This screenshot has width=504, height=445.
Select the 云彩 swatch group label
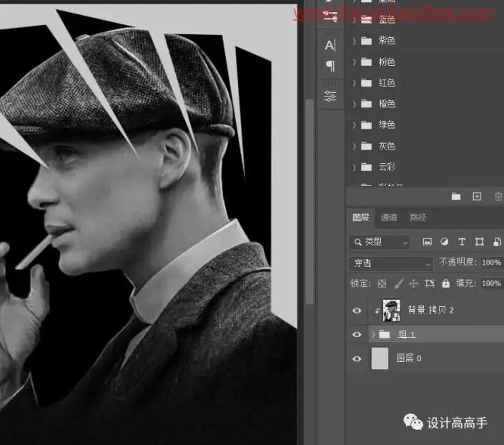tap(387, 167)
